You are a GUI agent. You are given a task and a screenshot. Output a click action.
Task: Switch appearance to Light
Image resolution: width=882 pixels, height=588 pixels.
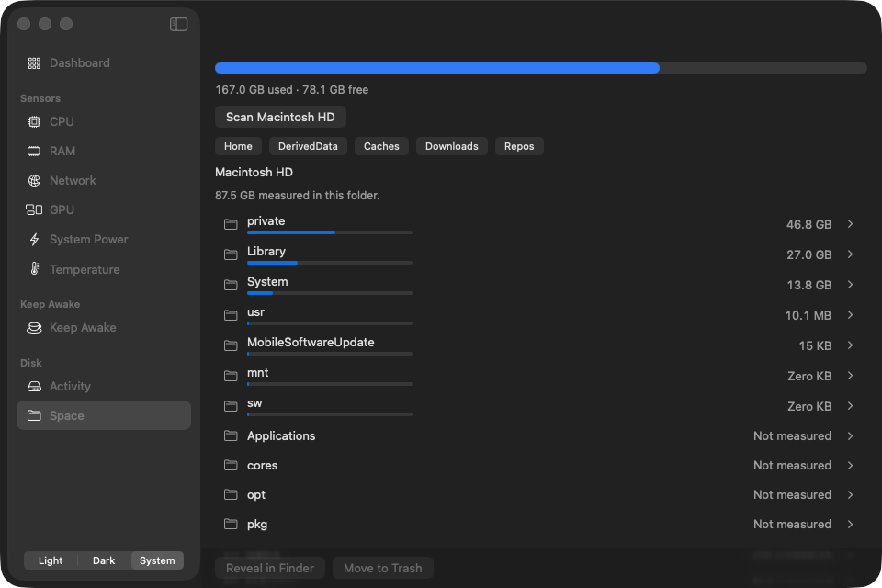(x=51, y=560)
